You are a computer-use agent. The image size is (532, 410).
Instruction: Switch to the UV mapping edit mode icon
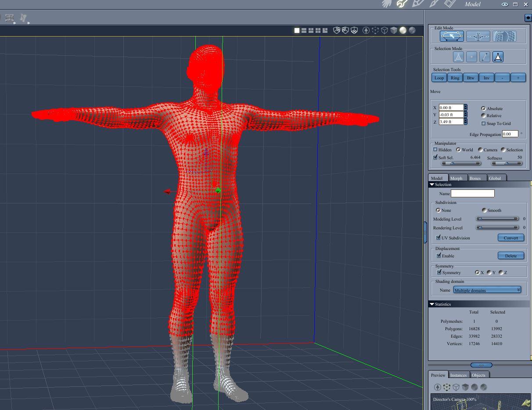(504, 36)
